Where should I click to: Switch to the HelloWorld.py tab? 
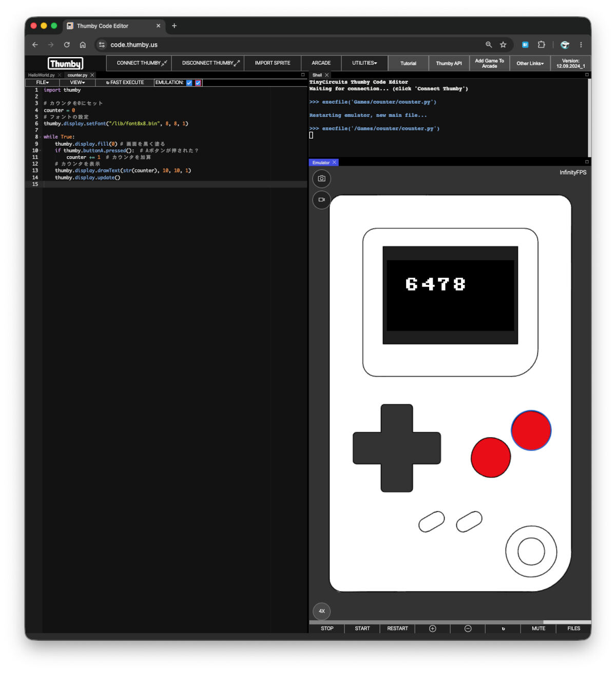click(42, 75)
